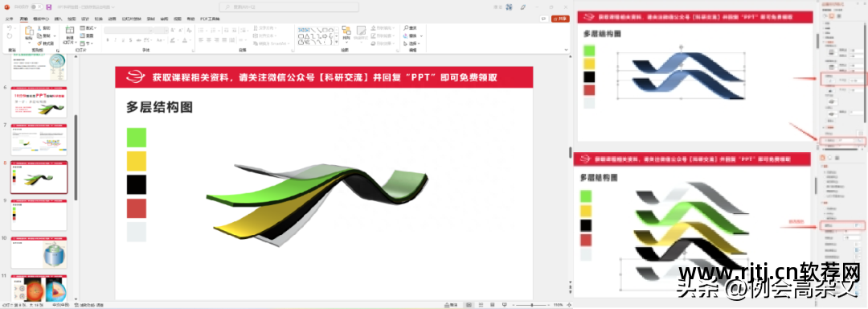Screen dimensions: 868x309
Task: Click the zoom slider in status bar
Action: click(x=531, y=305)
